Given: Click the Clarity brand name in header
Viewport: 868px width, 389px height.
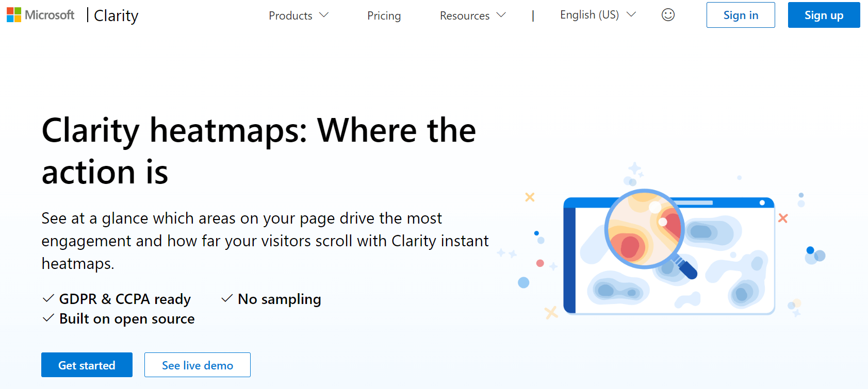Looking at the screenshot, I should 116,15.
